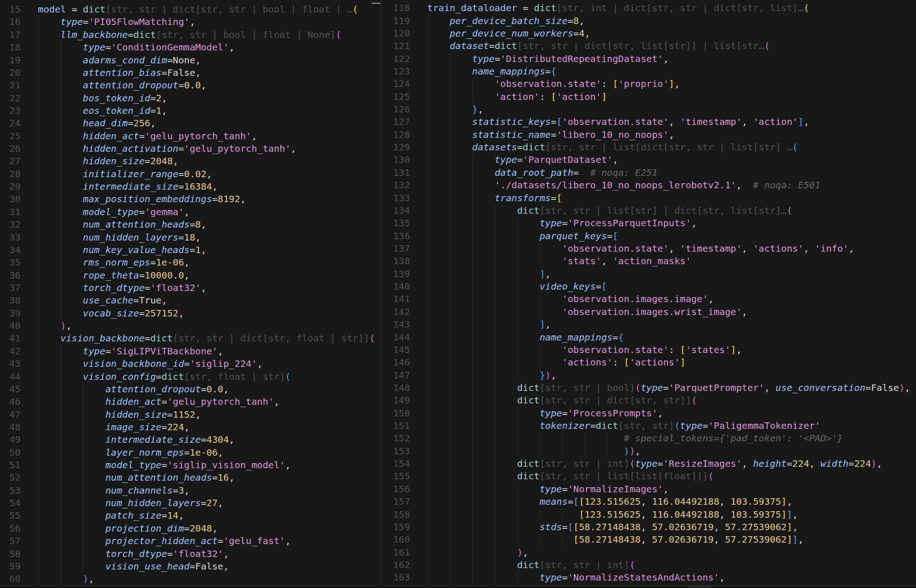916x588 pixels.
Task: Click line number 41 beside vision_backbone
Action: pyautogui.click(x=15, y=338)
